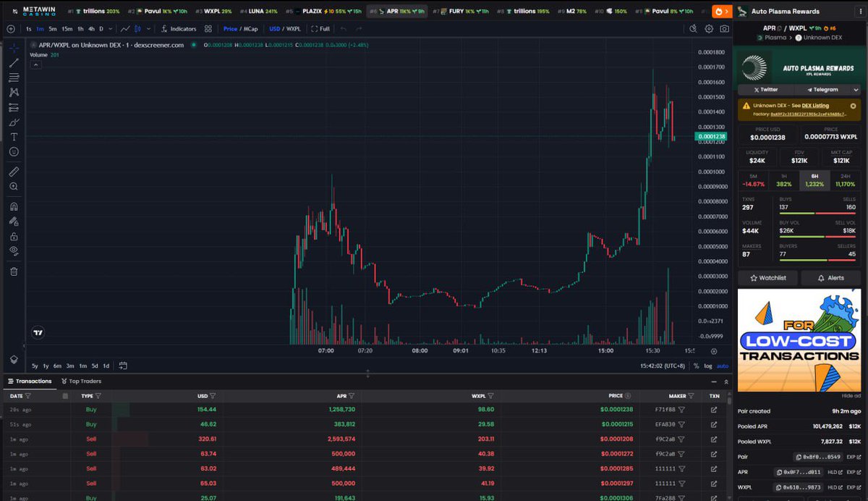Screen dimensions: 868x501
Task: Select the crosshair cursor tool
Action: pyautogui.click(x=14, y=48)
